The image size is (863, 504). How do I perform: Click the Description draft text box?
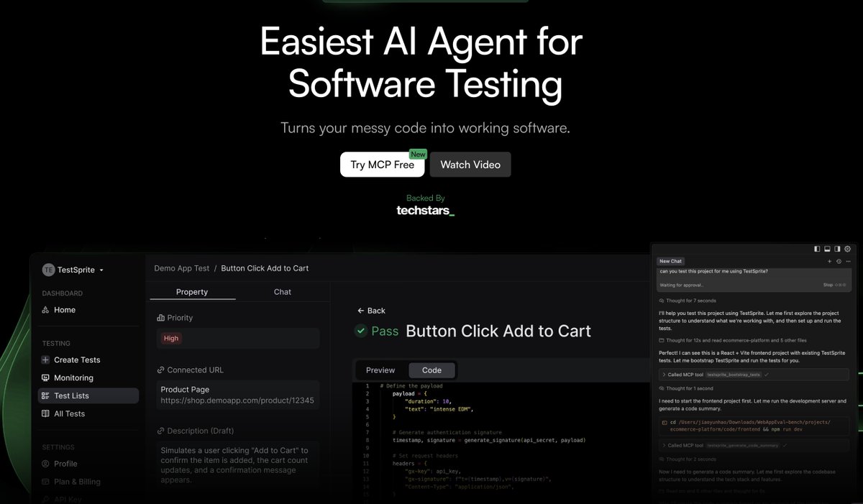point(238,465)
